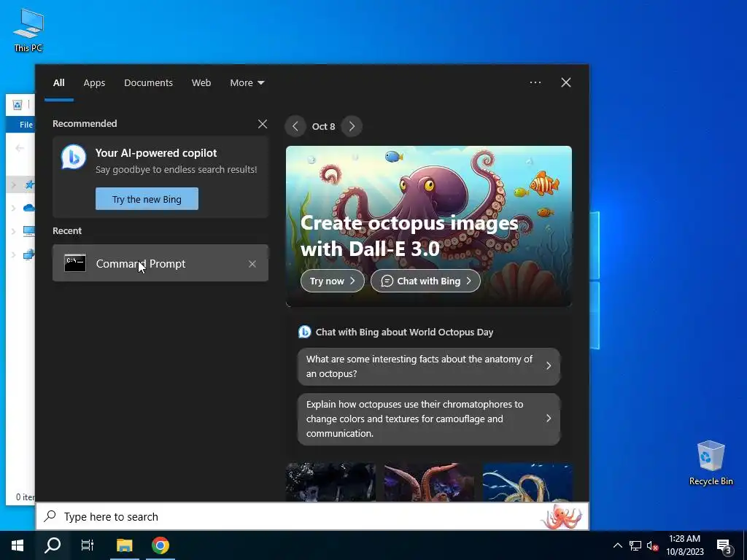747x560 pixels.
Task: Expand the OneDrive node in Explorer sidebar
Action: (13, 208)
